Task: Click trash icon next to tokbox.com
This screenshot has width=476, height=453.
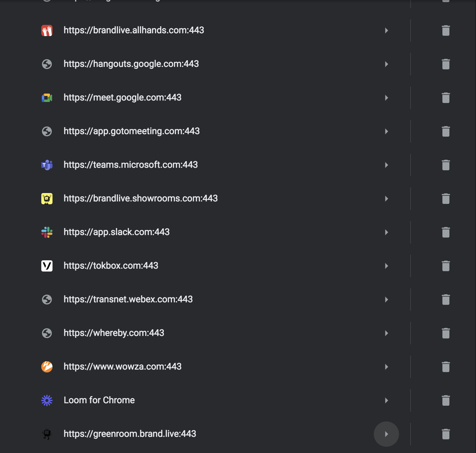Action: [446, 266]
